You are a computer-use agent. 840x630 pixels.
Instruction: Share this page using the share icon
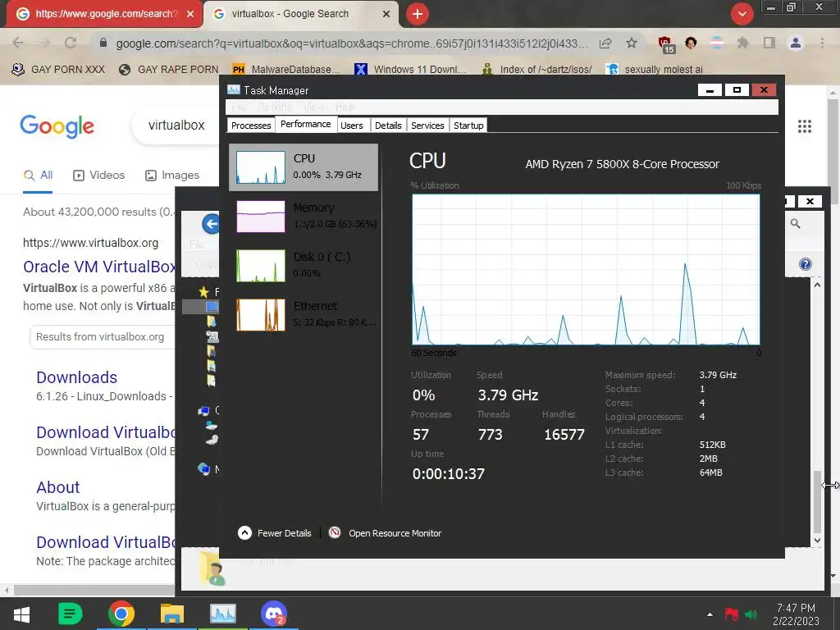tap(605, 43)
